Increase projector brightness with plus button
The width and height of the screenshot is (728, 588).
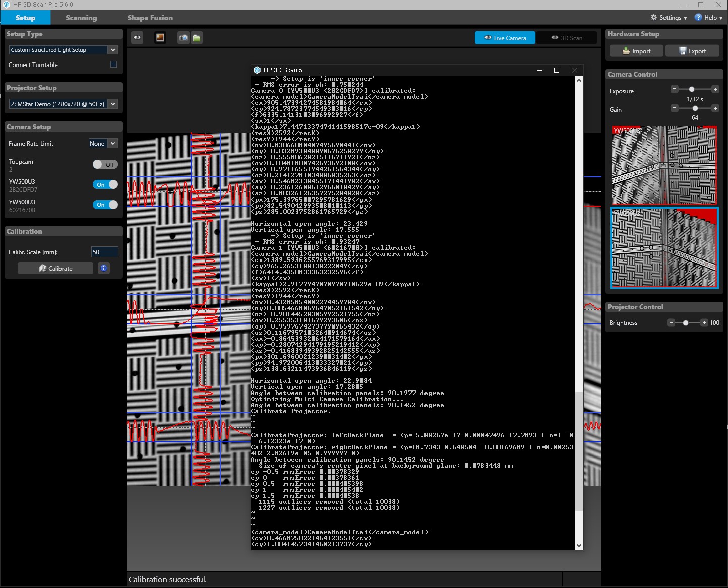click(x=704, y=323)
